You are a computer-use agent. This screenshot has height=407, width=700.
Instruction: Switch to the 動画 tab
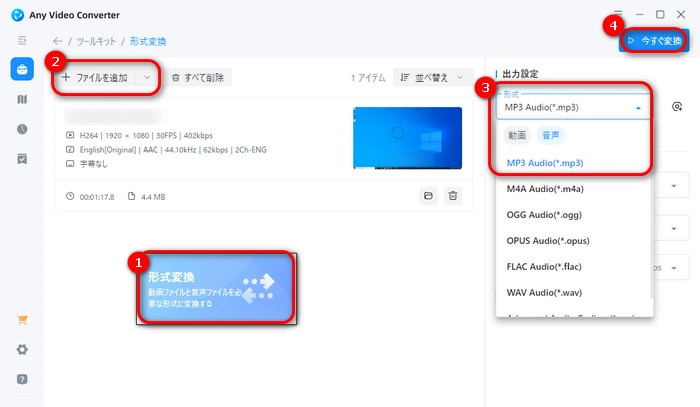(x=517, y=135)
